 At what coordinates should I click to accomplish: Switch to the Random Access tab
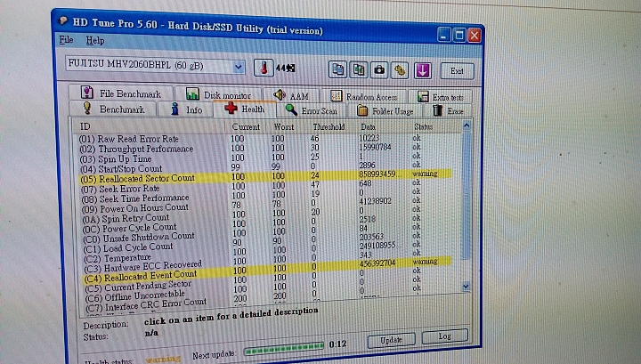coord(363,96)
